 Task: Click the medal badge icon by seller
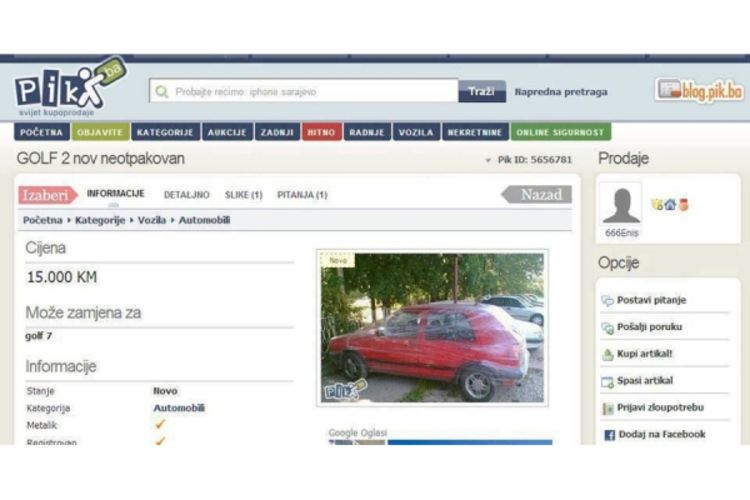click(x=684, y=204)
